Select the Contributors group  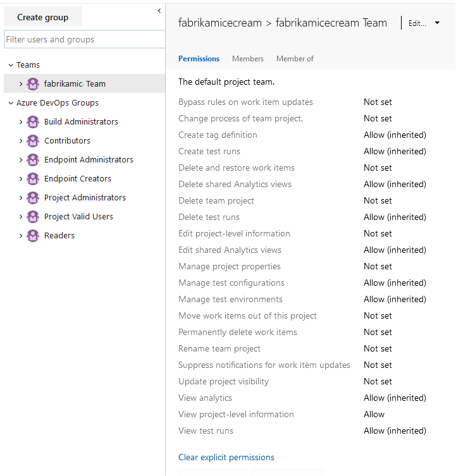tap(67, 141)
